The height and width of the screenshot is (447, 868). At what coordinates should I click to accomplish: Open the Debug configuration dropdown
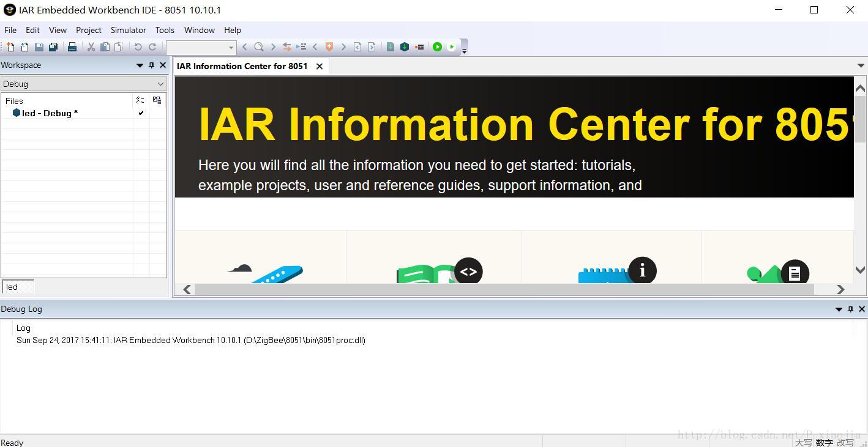(84, 84)
